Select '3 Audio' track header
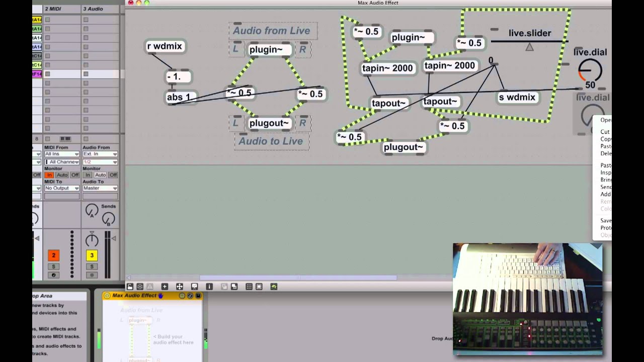This screenshot has height=362, width=644. tap(101, 9)
